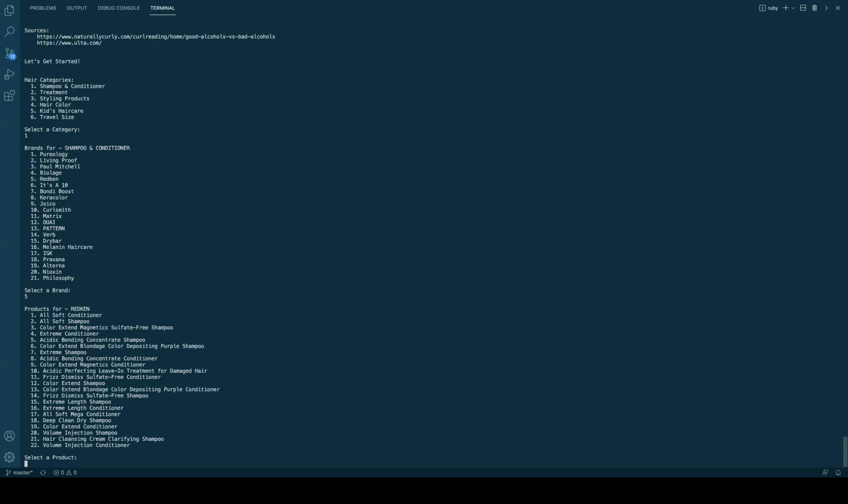The image size is (848, 504).
Task: Open the Explorer view in the activity bar
Action: (9, 11)
